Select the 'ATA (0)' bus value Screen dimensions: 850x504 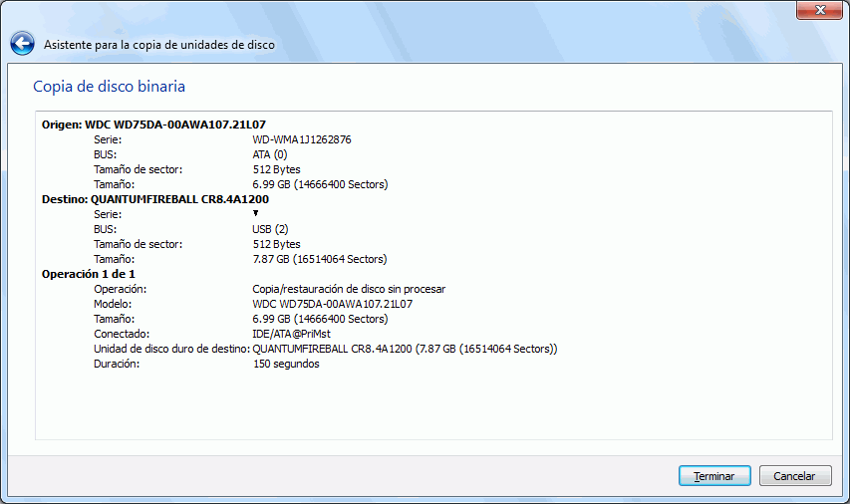tap(269, 154)
